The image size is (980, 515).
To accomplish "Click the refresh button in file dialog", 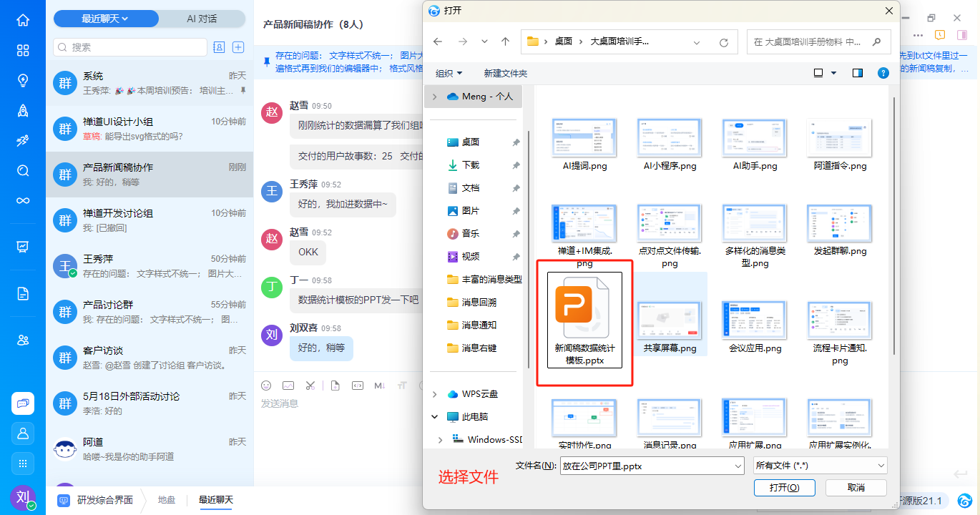I will pos(724,42).
